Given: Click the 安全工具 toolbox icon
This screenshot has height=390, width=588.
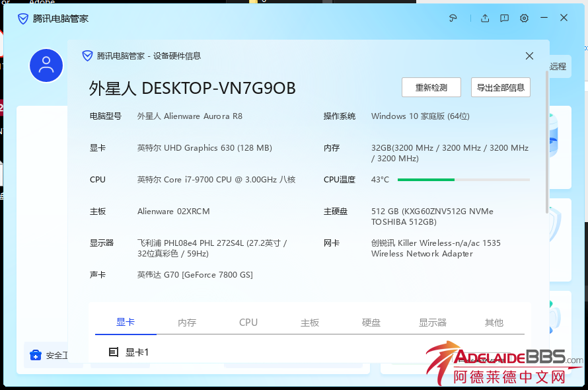Looking at the screenshot, I should 36,356.
